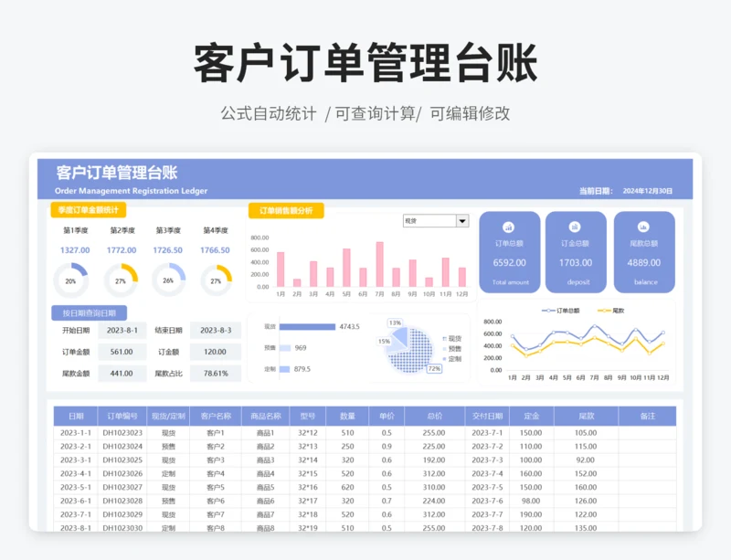Select the 总价 column header

click(x=435, y=416)
